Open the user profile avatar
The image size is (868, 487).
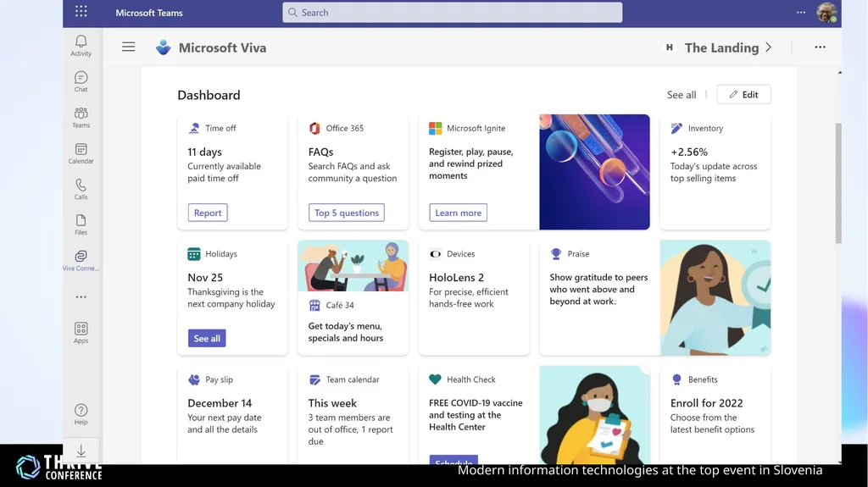coord(826,12)
